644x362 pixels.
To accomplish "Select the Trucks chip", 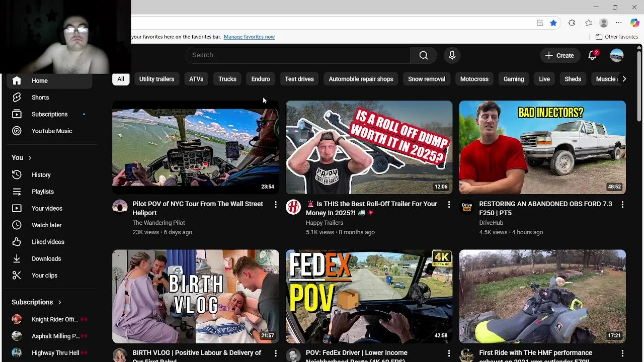I will (x=227, y=79).
